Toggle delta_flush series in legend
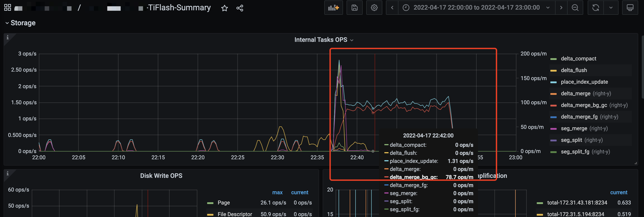 tap(574, 70)
